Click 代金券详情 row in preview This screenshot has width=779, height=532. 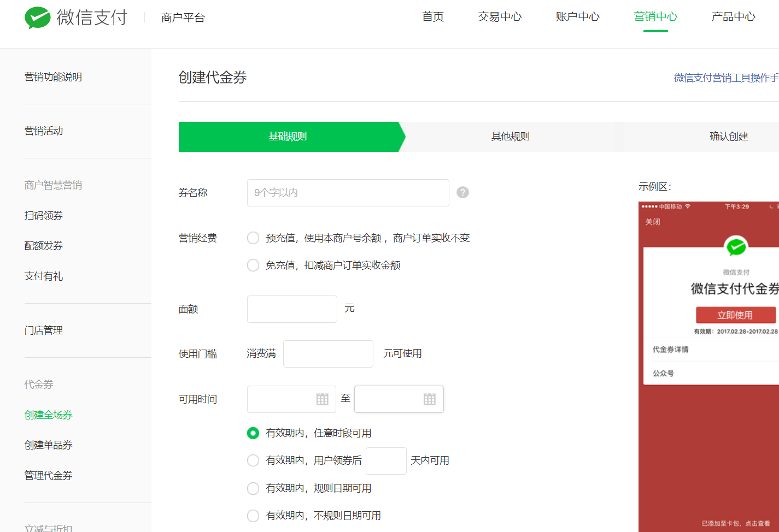[x=711, y=350]
